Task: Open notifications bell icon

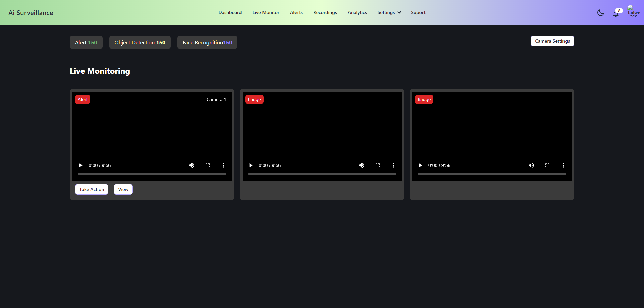Action: click(x=616, y=14)
